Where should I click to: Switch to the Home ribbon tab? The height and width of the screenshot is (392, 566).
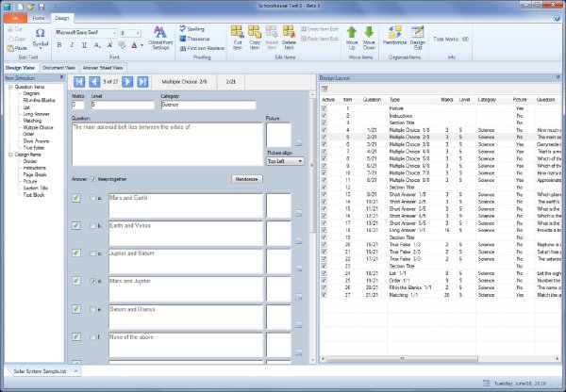(39, 18)
